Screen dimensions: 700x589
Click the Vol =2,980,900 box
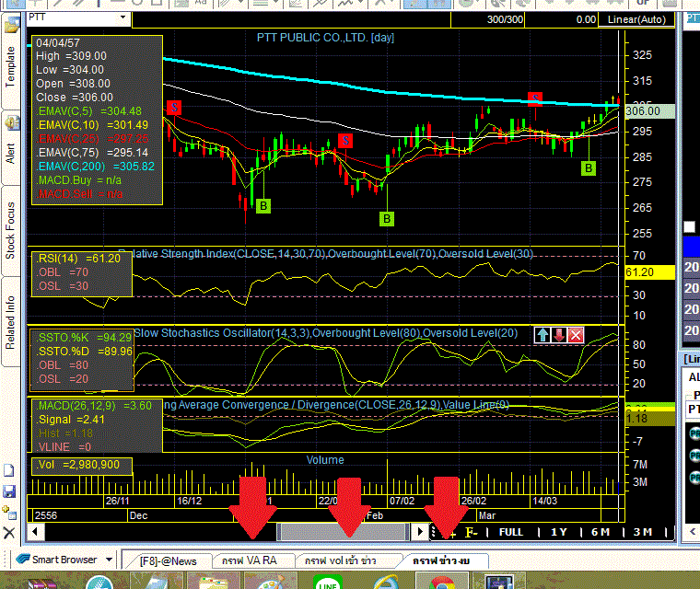point(82,465)
